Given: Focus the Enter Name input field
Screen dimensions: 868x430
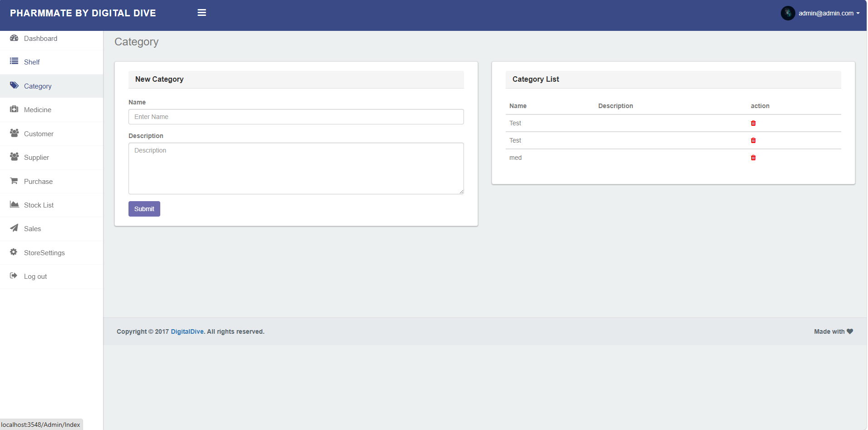Looking at the screenshot, I should pyautogui.click(x=296, y=117).
